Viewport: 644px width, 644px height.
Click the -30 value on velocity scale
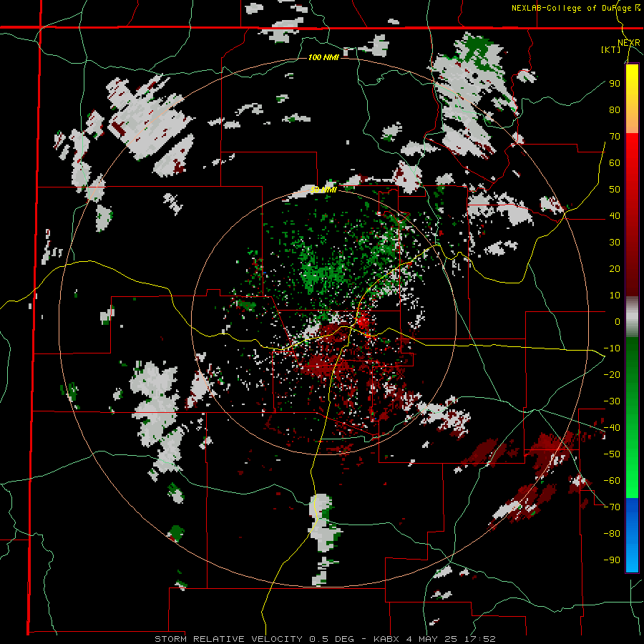(612, 401)
